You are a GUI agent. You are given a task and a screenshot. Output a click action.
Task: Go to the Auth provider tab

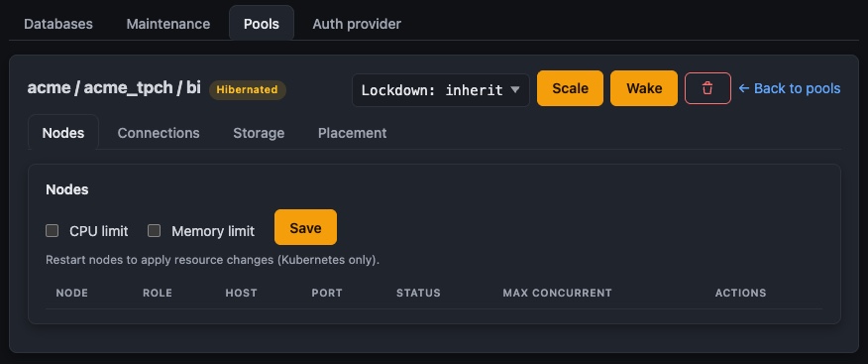[357, 24]
